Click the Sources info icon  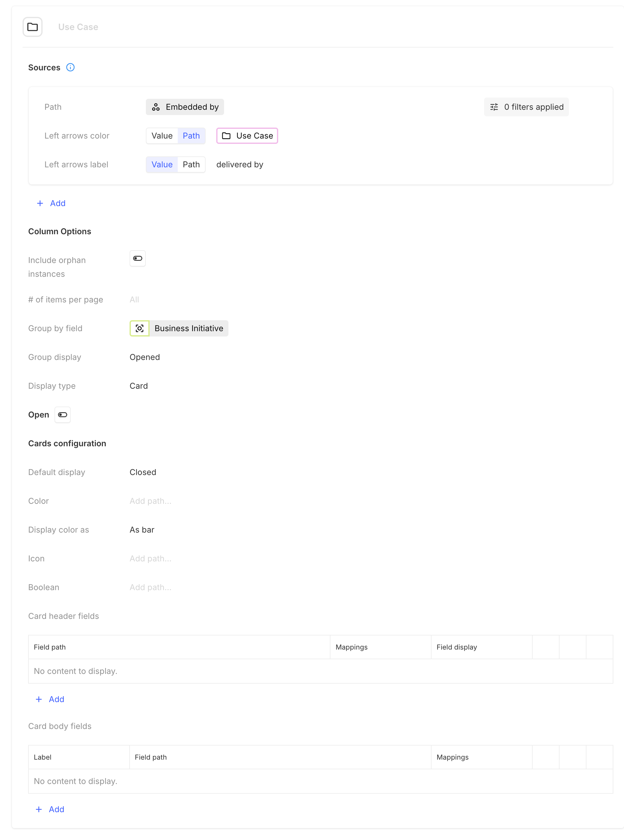pyautogui.click(x=70, y=67)
